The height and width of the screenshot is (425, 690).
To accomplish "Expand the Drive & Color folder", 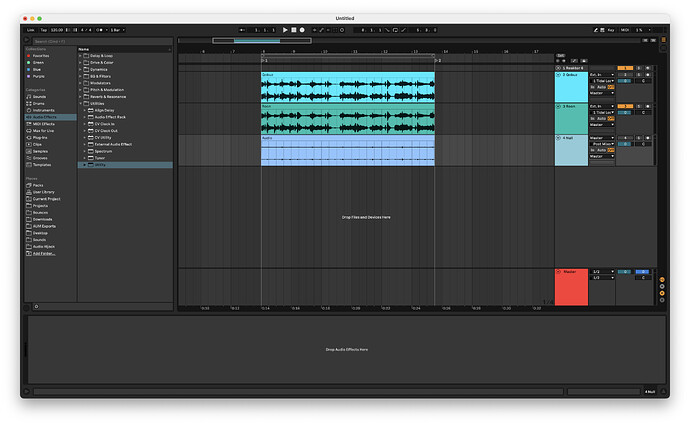I will 81,62.
